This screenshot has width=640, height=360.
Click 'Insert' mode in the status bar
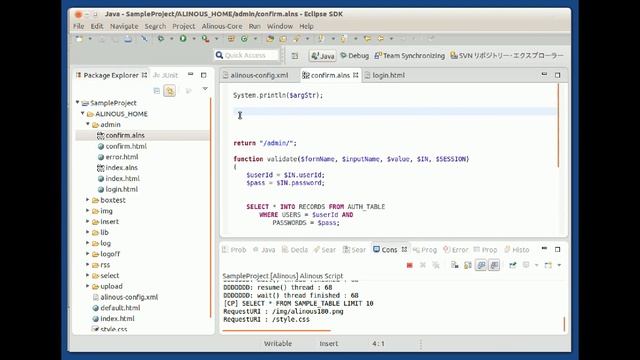click(329, 344)
